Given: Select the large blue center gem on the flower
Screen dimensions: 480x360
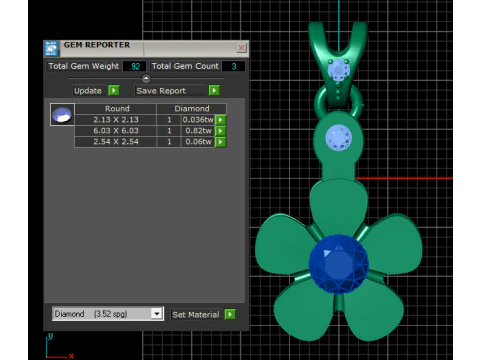Looking at the screenshot, I should (339, 264).
